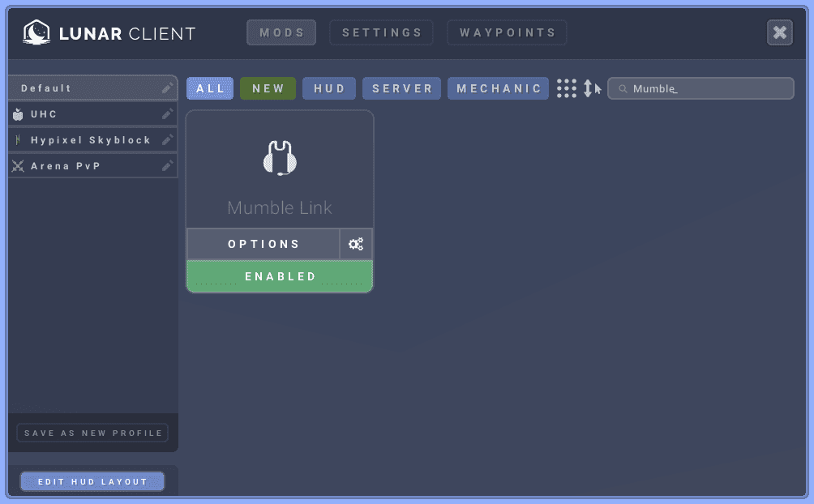The height and width of the screenshot is (504, 814).
Task: Select the ALL category filter
Action: [x=210, y=88]
